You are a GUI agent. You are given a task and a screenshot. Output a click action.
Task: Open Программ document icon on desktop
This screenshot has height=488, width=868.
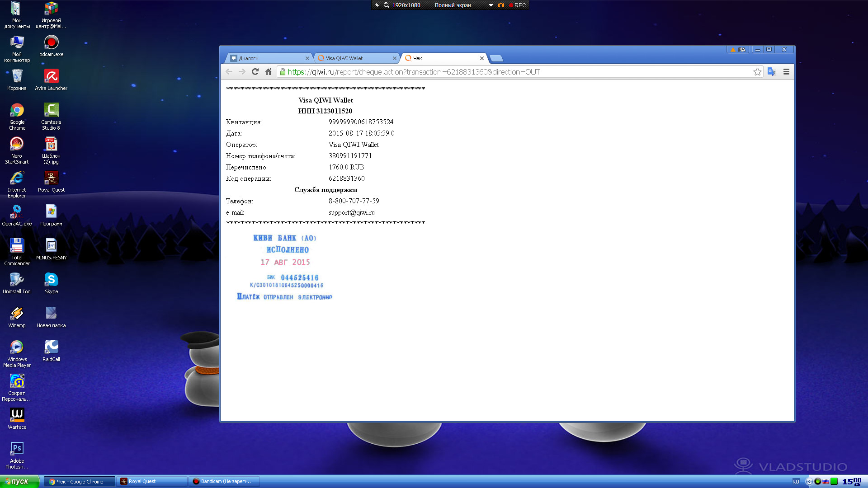coord(51,216)
